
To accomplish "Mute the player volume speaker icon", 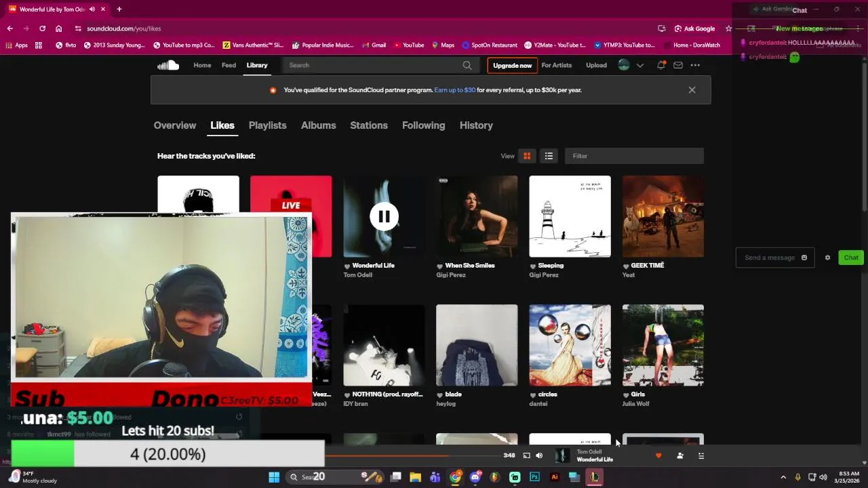I will 539,455.
